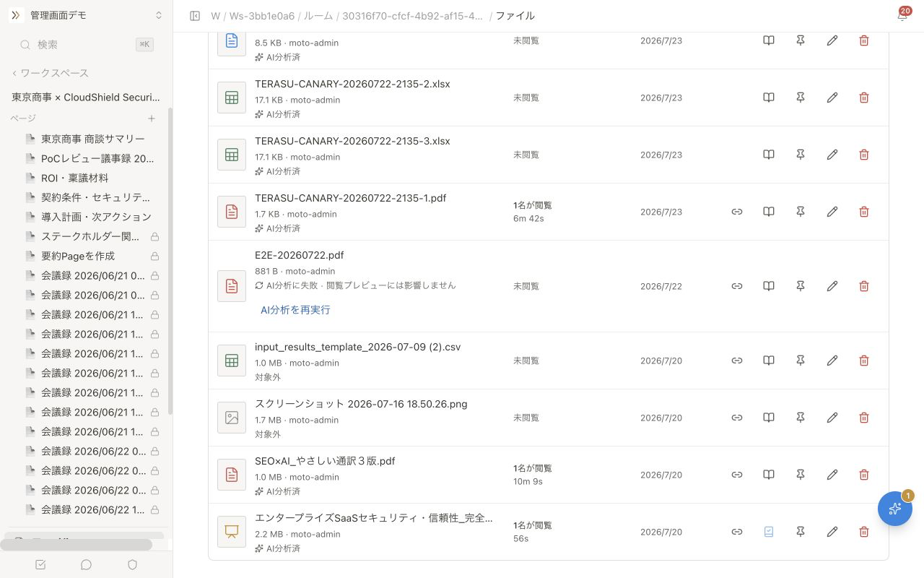Screen dimensions: 924x578
Task: Edit TERASU-CANARY-20260722-2135-2.xlsx with pencil icon
Action: [x=832, y=98]
